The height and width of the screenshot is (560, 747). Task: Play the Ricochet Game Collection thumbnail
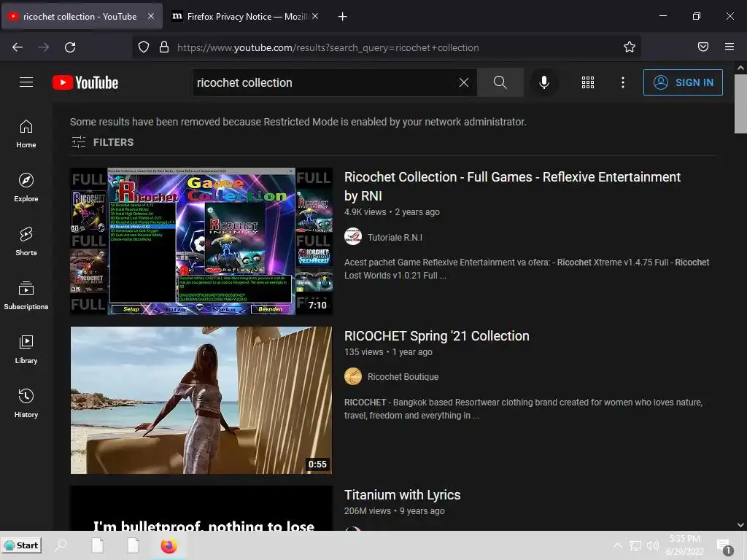(x=201, y=241)
